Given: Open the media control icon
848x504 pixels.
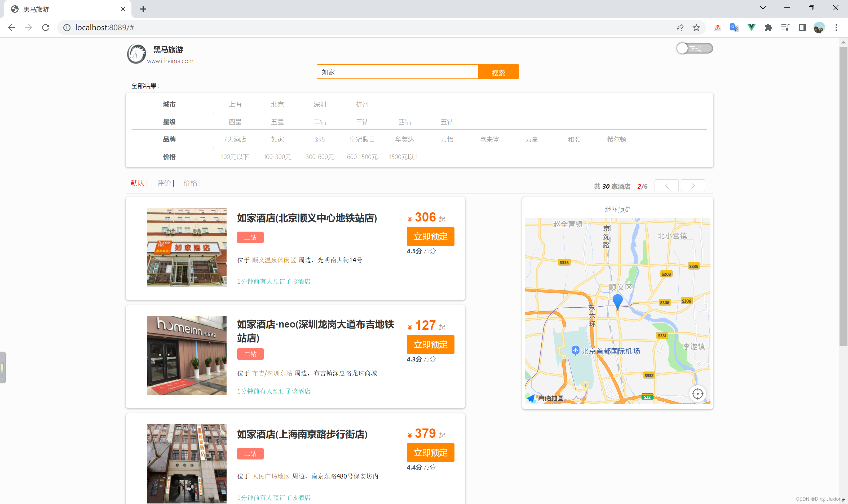Looking at the screenshot, I should click(x=785, y=28).
